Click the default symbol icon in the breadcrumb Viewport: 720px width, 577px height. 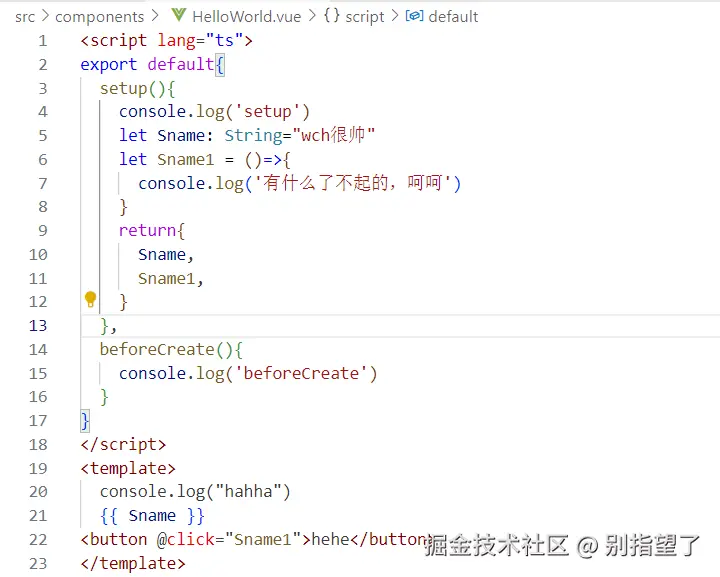(414, 16)
